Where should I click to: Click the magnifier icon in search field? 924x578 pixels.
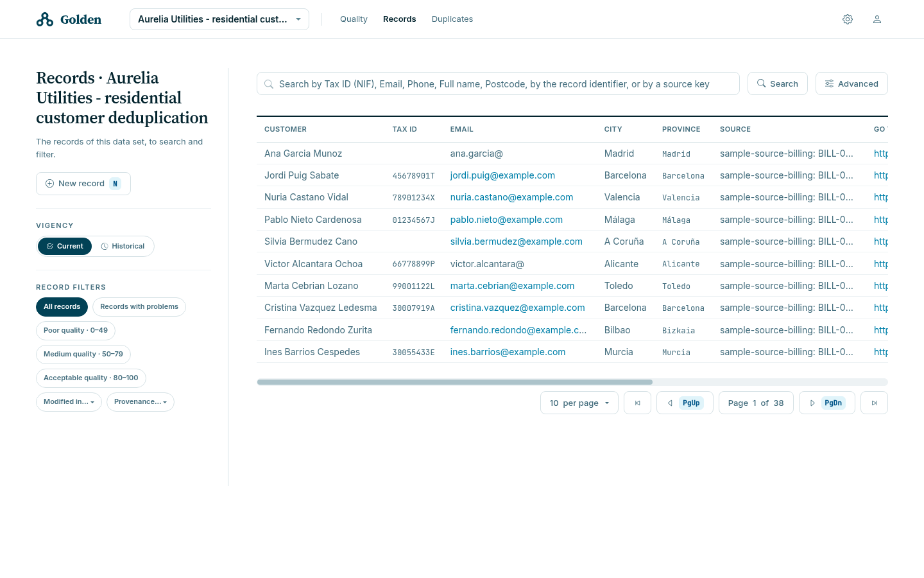click(269, 84)
